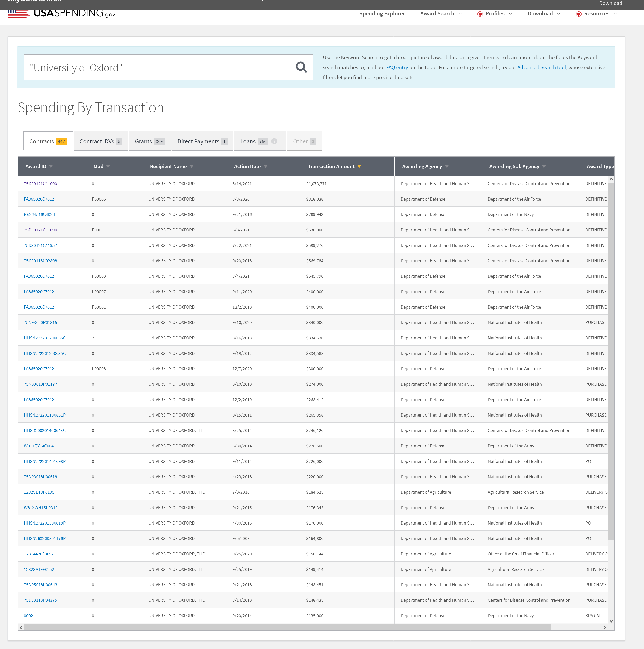This screenshot has height=649, width=644.
Task: Click Agricultural Research Service in 7/9/2018 row
Action: click(530, 492)
